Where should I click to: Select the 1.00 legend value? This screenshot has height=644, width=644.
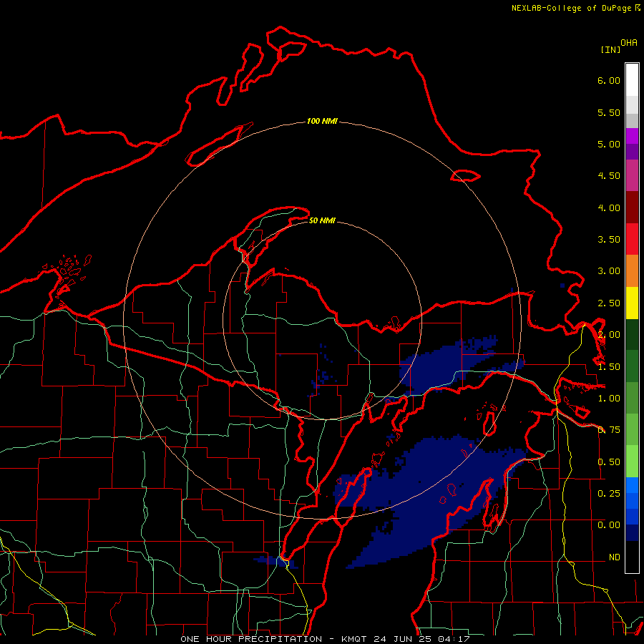click(x=609, y=399)
